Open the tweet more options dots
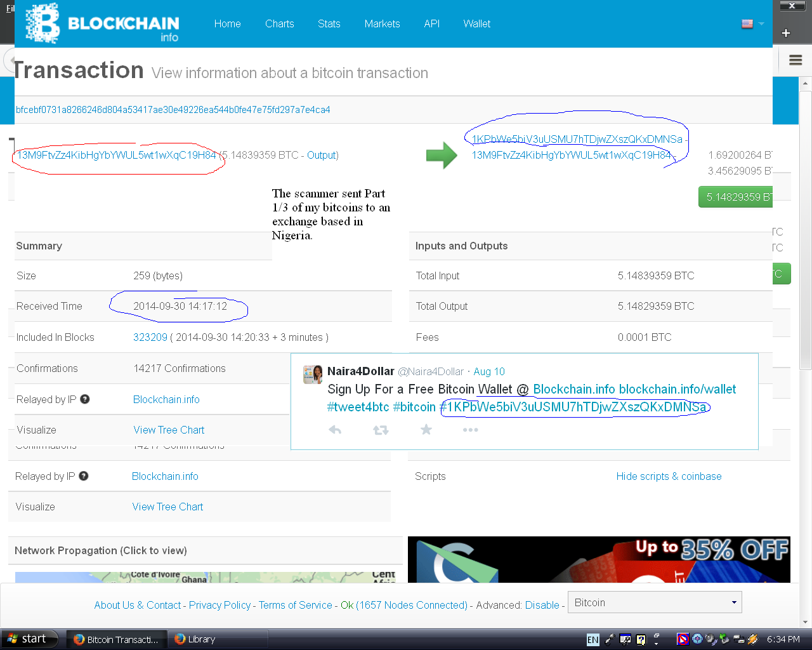Image resolution: width=812 pixels, height=650 pixels. pyautogui.click(x=470, y=430)
